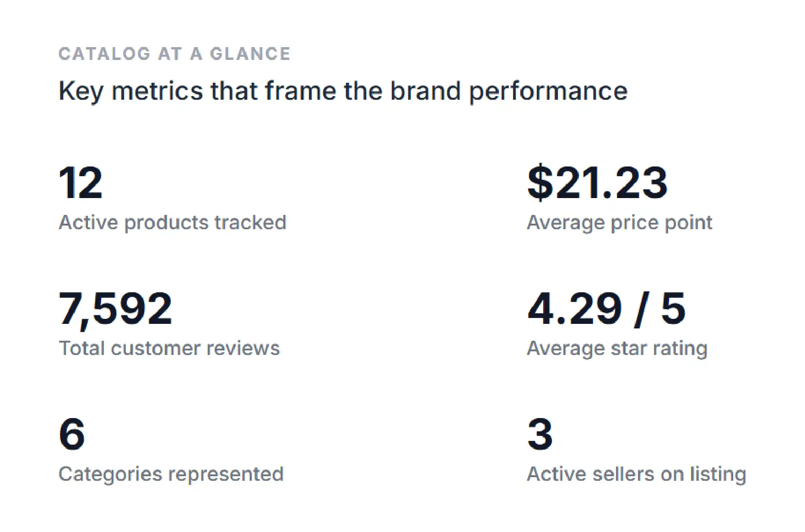Click the word 'Key' in the heading
The image size is (805, 532).
(81, 92)
